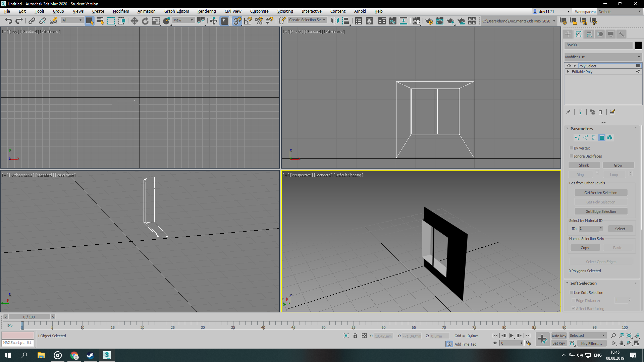Open the Rendered Frame Window
The image size is (644, 362).
[x=440, y=21]
